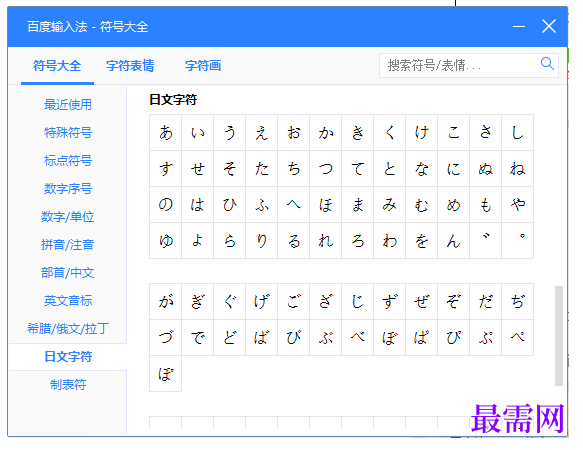
Task: Insert the dakuten ゛ mark
Action: (485, 241)
